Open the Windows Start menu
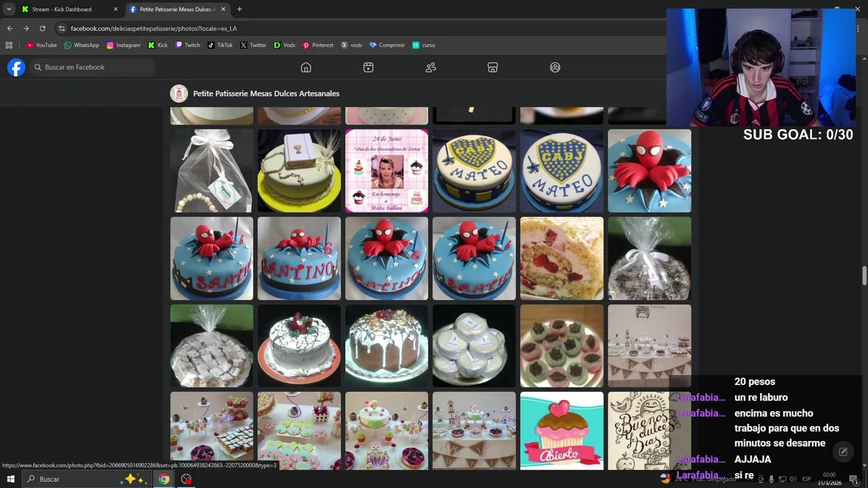 point(11,479)
